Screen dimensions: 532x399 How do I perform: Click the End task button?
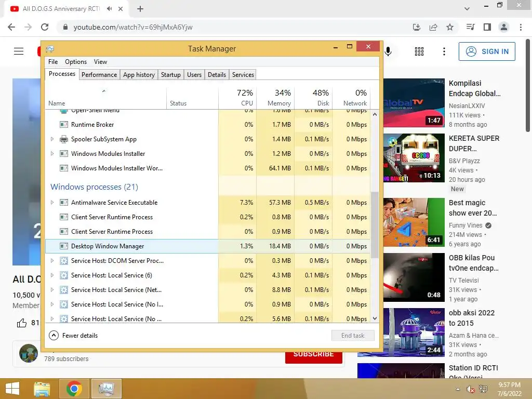click(x=353, y=336)
